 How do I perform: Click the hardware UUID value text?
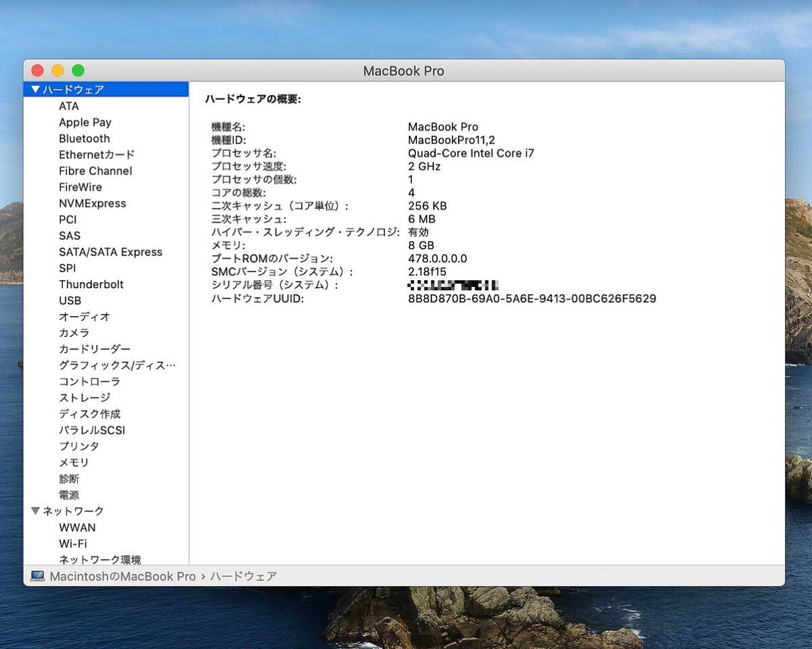(531, 298)
